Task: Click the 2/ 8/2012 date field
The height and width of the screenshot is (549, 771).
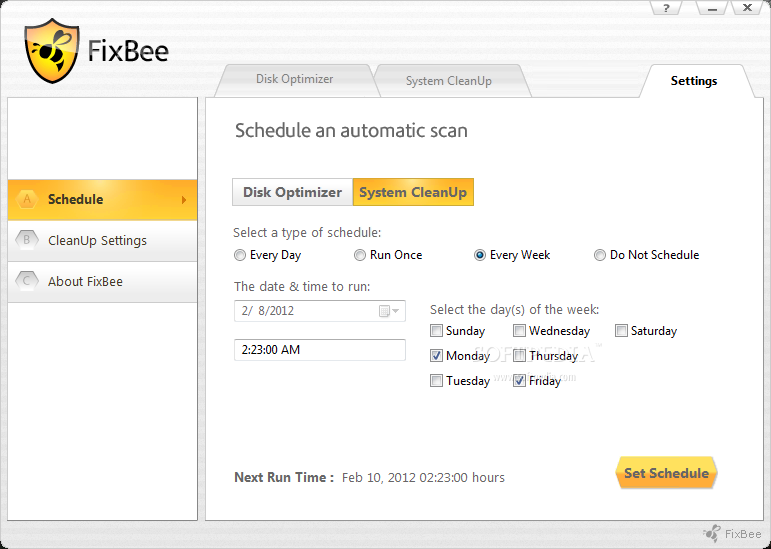Action: (320, 311)
